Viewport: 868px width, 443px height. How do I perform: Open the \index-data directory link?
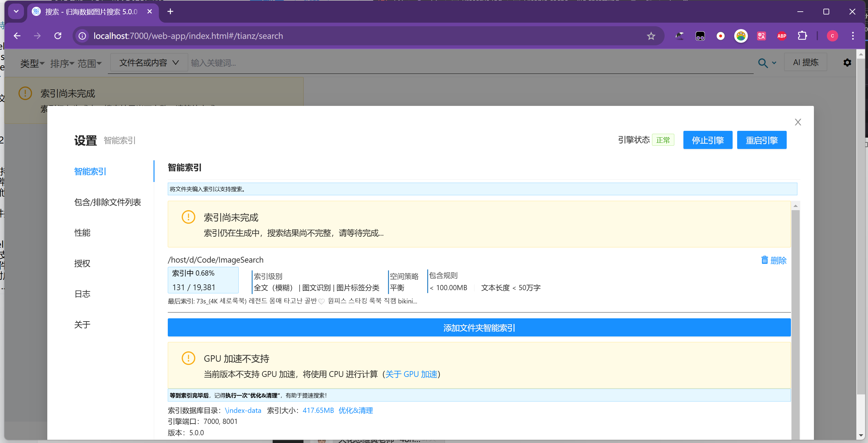pos(243,410)
